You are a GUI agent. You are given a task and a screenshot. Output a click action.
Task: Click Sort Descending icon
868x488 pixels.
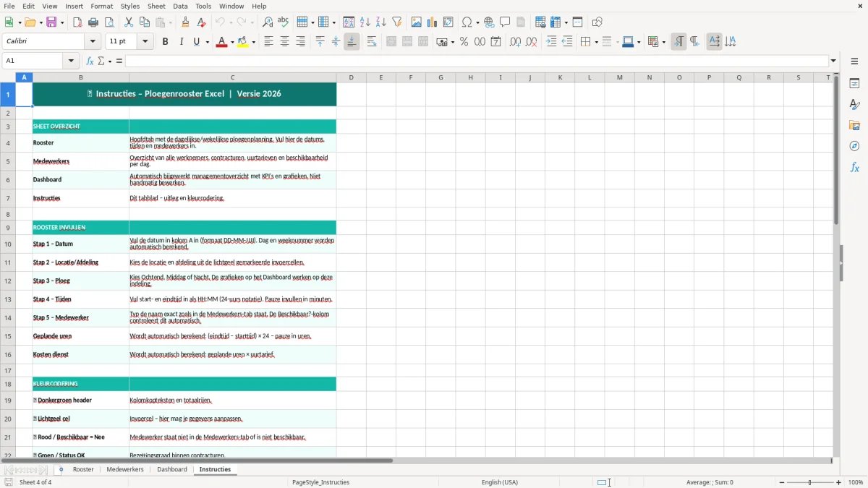(381, 22)
